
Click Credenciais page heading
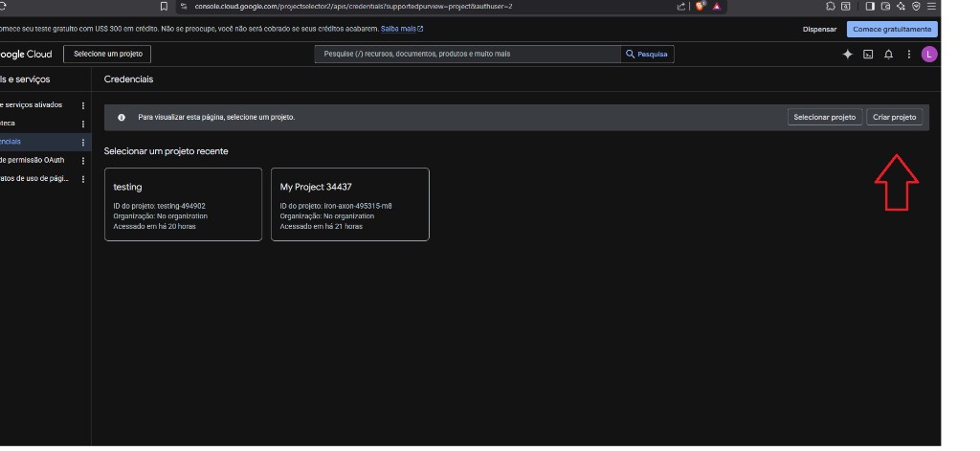[x=128, y=79]
